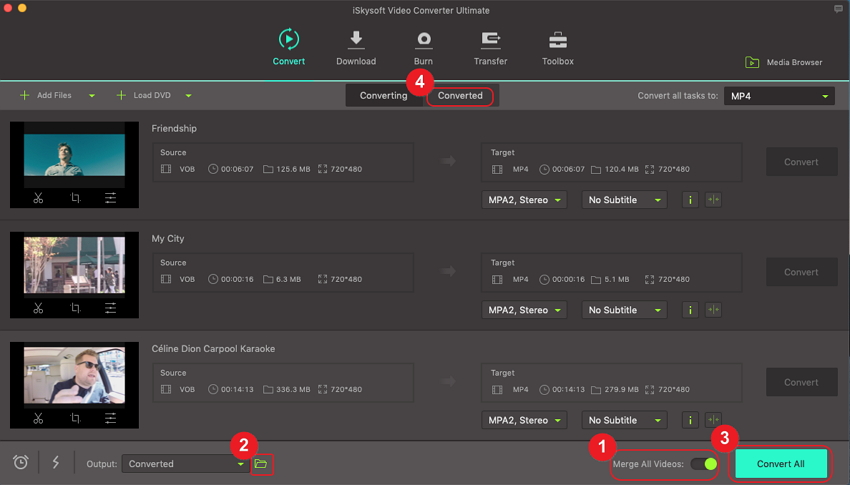Screen dimensions: 850x485
Task: Open the Media Browser
Action: pos(784,62)
